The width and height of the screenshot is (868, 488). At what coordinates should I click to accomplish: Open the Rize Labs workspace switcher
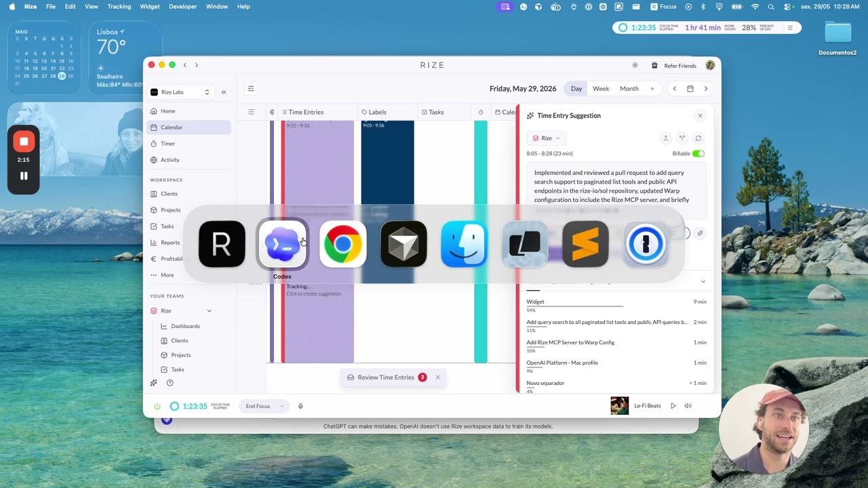180,92
